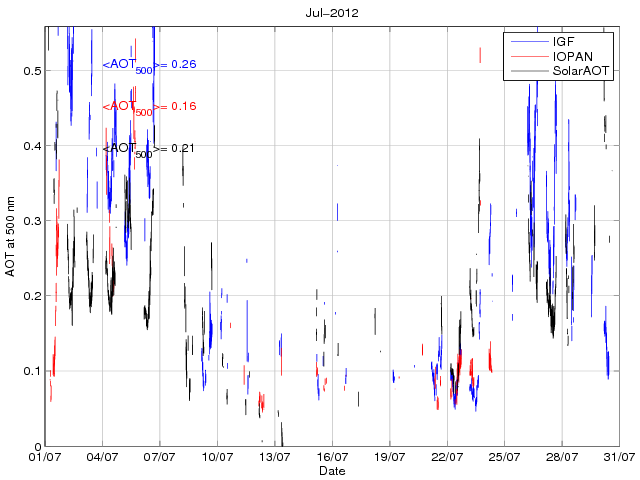Click the y-axis tick 0.4

click(32, 146)
